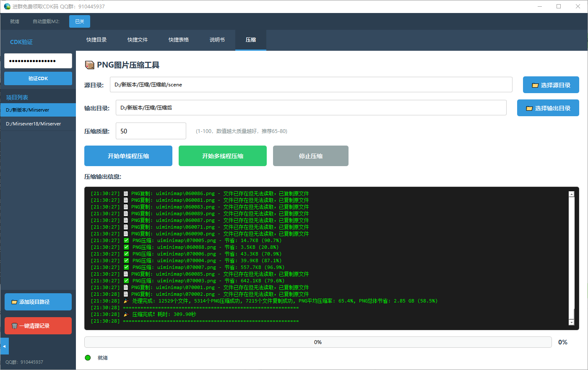The width and height of the screenshot is (588, 370).
Task: Click the app logo in title bar
Action: point(7,6)
